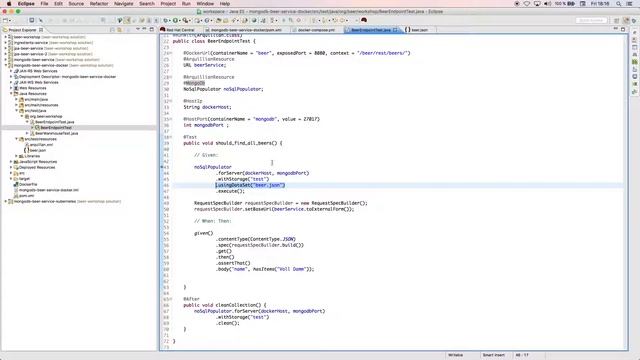Image resolution: width=640 pixels, height=360 pixels.
Task: Close the BeerEndpointTest.java tab
Action: [395, 30]
